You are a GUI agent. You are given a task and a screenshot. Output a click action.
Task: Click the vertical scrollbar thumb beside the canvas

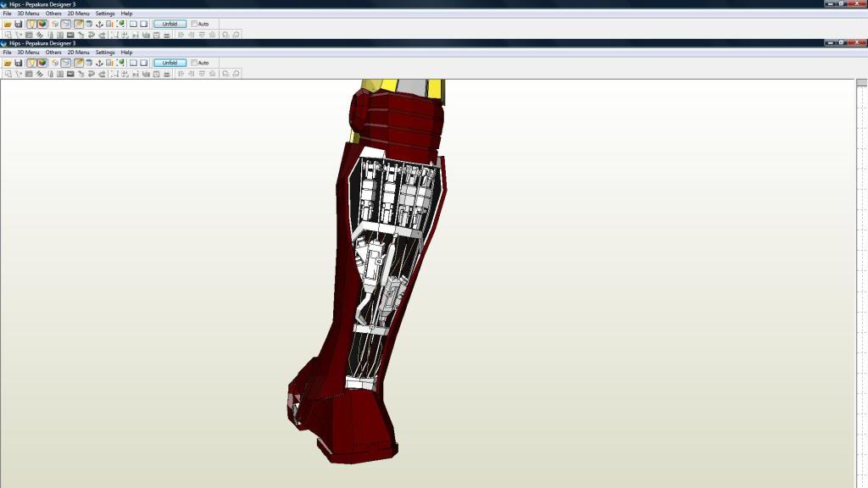[862, 82]
